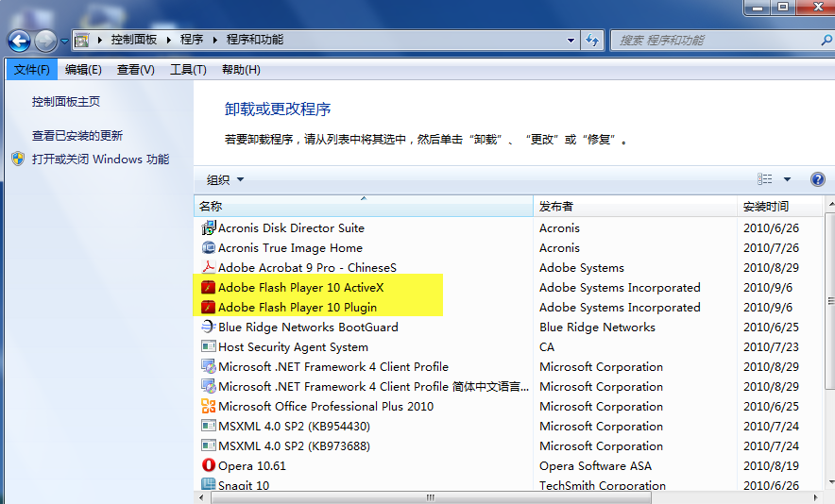The width and height of the screenshot is (835, 504).
Task: Open the view options dropdown arrow
Action: pyautogui.click(x=788, y=179)
